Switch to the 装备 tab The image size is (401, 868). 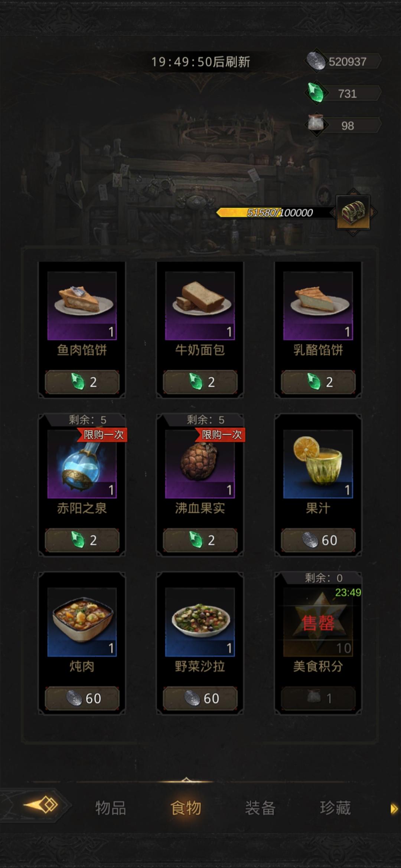[x=260, y=808]
